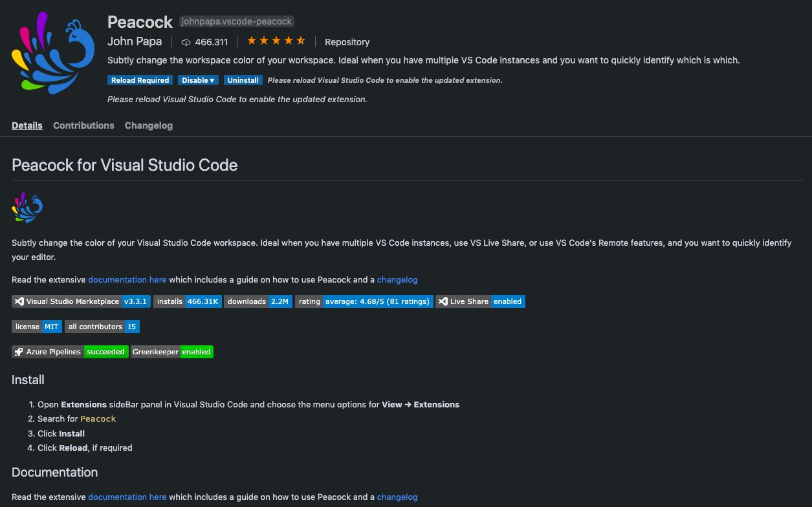Open the Repository link
This screenshot has height=507, width=812.
[x=347, y=42]
